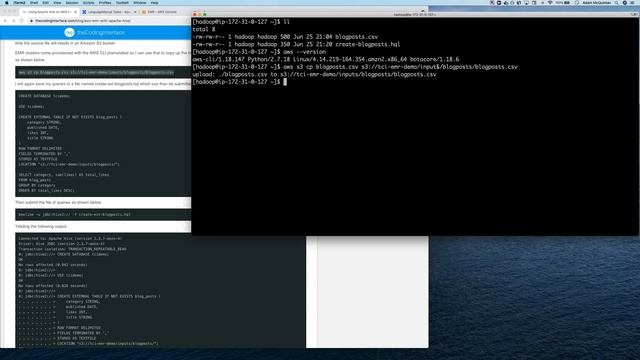Open the Edit menu in menu bar
The height and width of the screenshot is (360, 640).
coord(45,2)
